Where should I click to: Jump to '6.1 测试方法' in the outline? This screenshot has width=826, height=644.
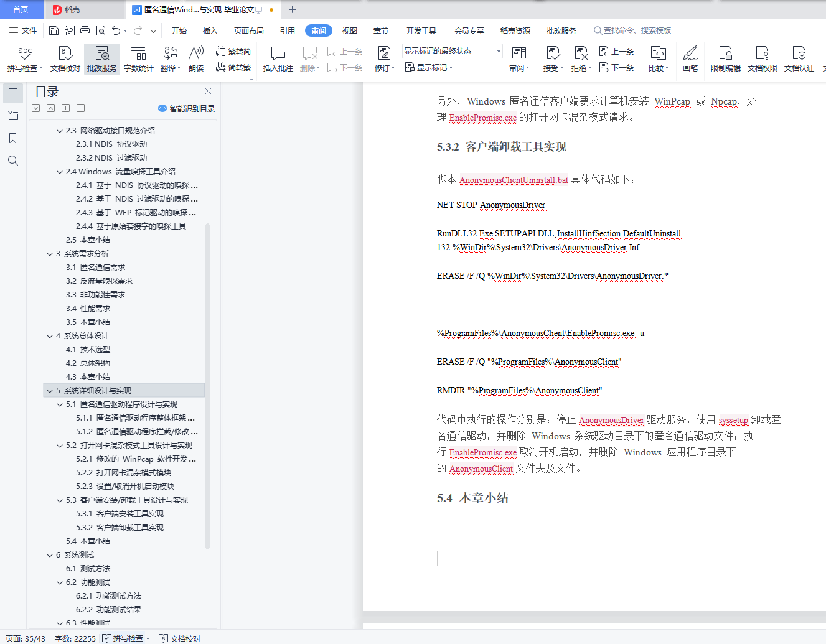[88, 569]
